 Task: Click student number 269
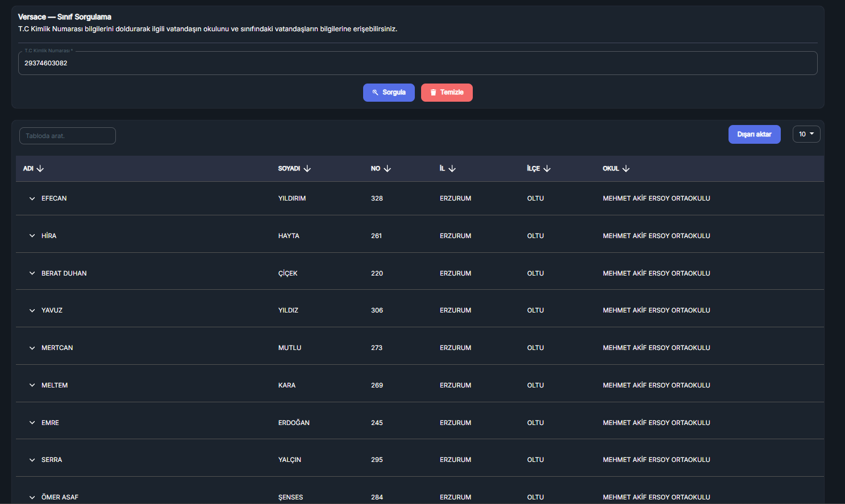(x=377, y=385)
